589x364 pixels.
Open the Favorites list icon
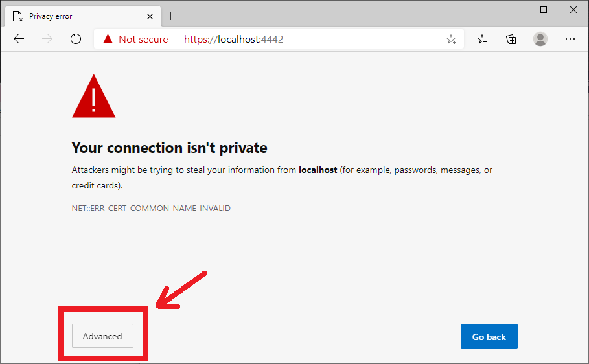pos(482,39)
